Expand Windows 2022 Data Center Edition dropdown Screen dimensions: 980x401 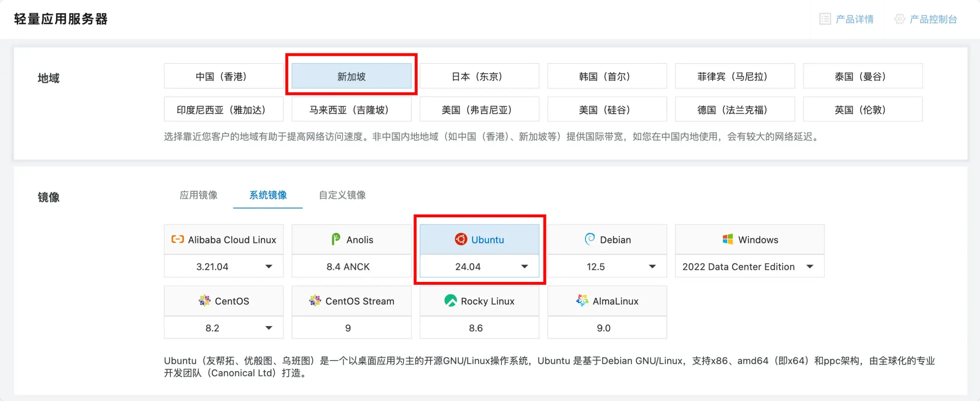click(x=750, y=266)
